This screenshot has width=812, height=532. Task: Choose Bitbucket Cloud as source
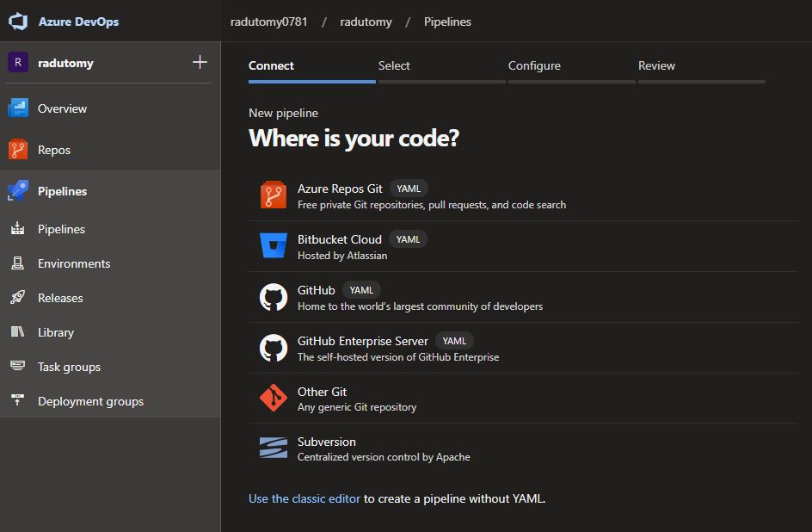click(x=523, y=246)
